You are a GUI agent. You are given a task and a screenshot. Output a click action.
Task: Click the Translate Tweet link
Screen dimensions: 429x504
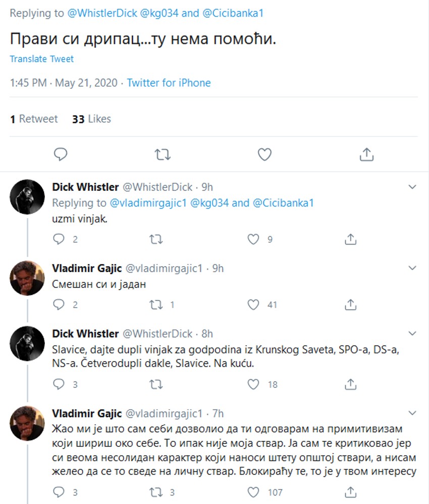pos(41,59)
